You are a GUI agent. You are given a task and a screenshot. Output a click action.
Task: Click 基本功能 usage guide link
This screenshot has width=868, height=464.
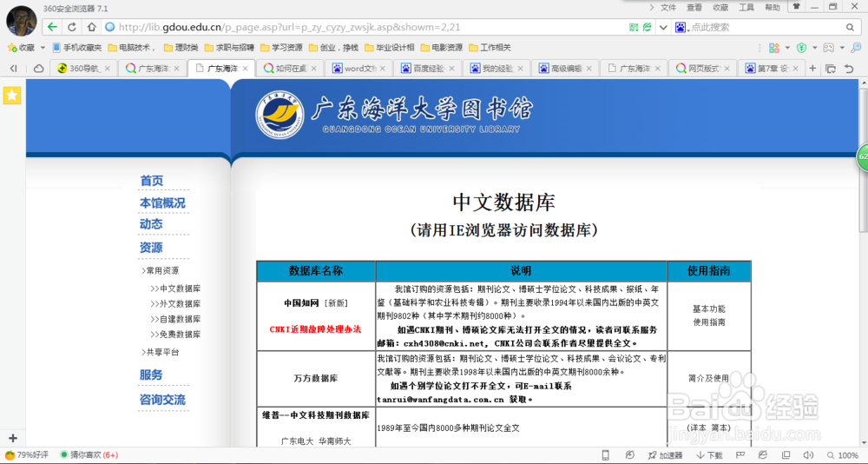[709, 308]
